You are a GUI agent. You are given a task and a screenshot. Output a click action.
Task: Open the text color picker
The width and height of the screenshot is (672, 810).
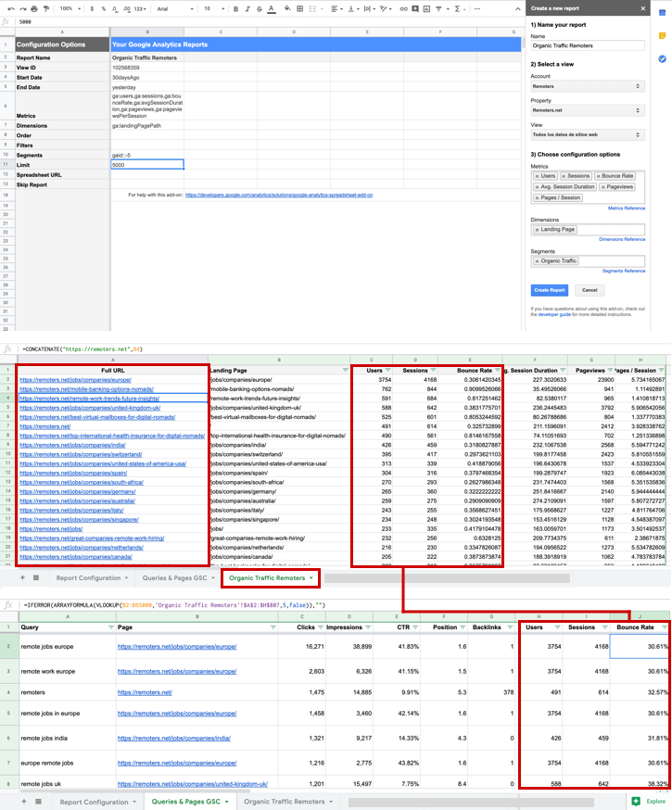[272, 8]
